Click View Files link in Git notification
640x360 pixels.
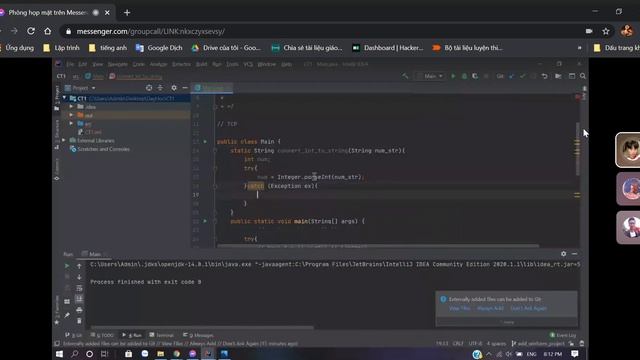click(460, 309)
